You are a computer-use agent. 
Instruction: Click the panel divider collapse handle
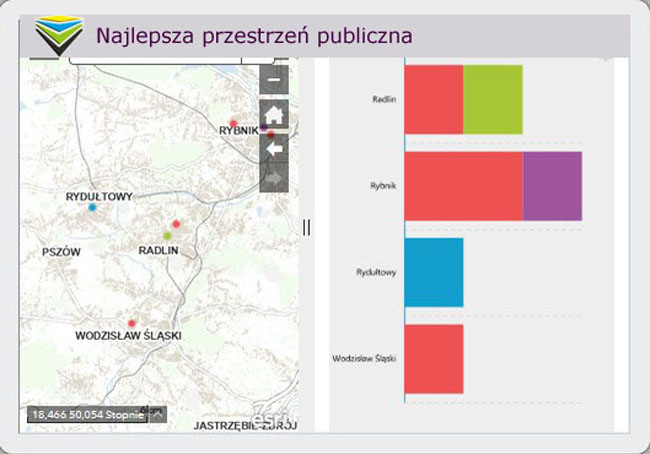[306, 228]
